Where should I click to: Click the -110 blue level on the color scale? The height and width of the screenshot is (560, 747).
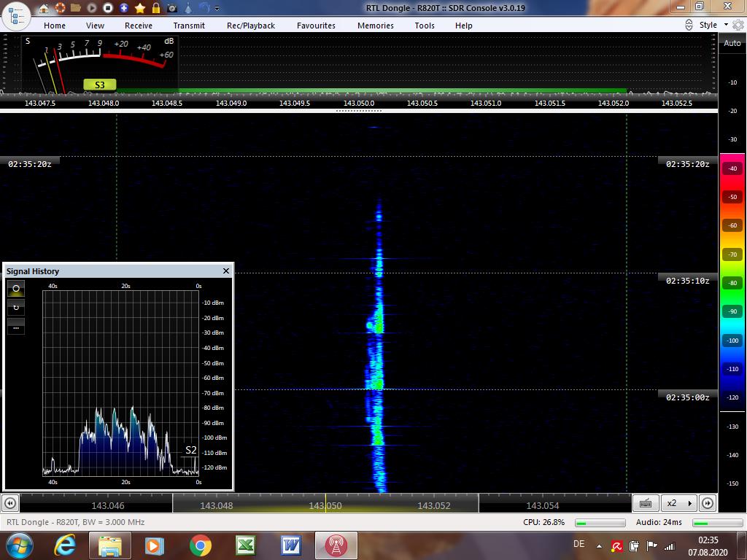tap(732, 369)
